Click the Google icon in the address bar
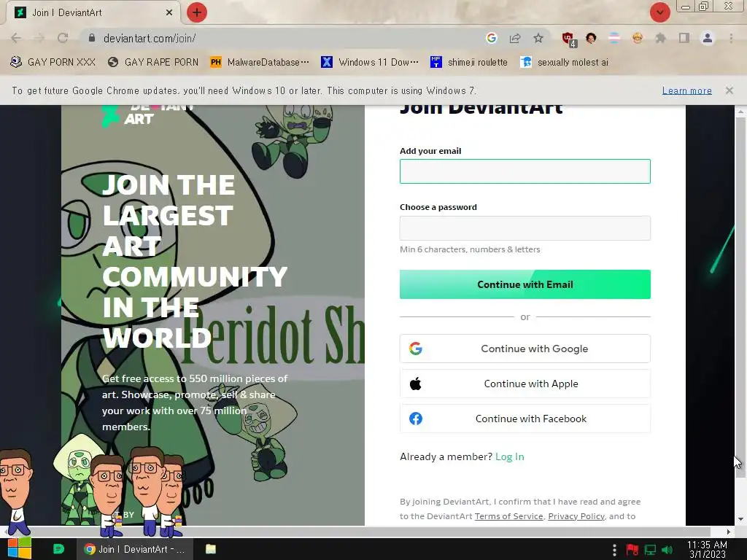Screen dimensions: 747x560 [492, 38]
